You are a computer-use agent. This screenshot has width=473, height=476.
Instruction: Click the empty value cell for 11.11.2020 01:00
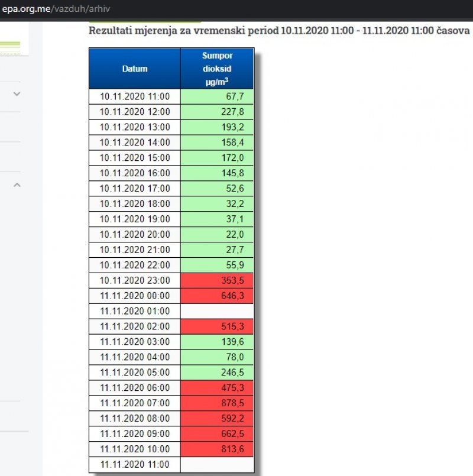point(217,311)
